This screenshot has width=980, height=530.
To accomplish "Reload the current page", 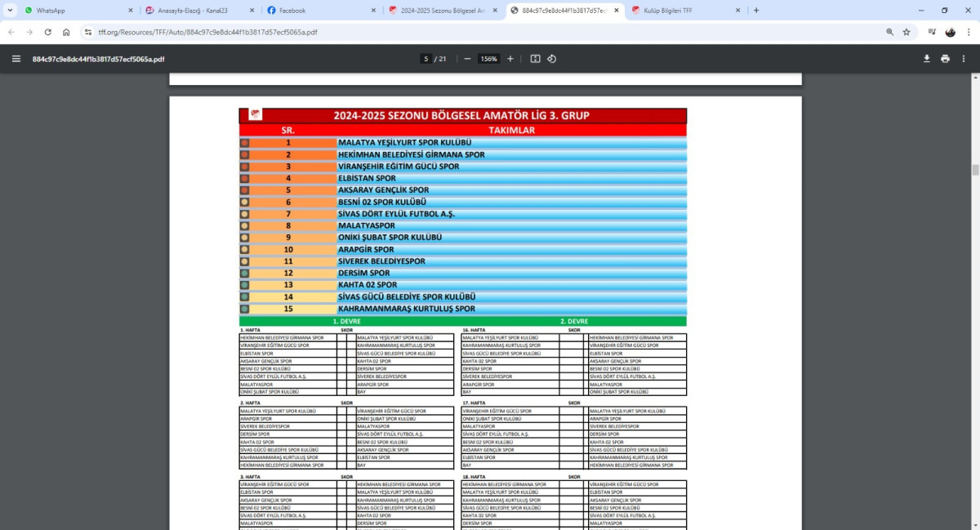I will (x=48, y=32).
